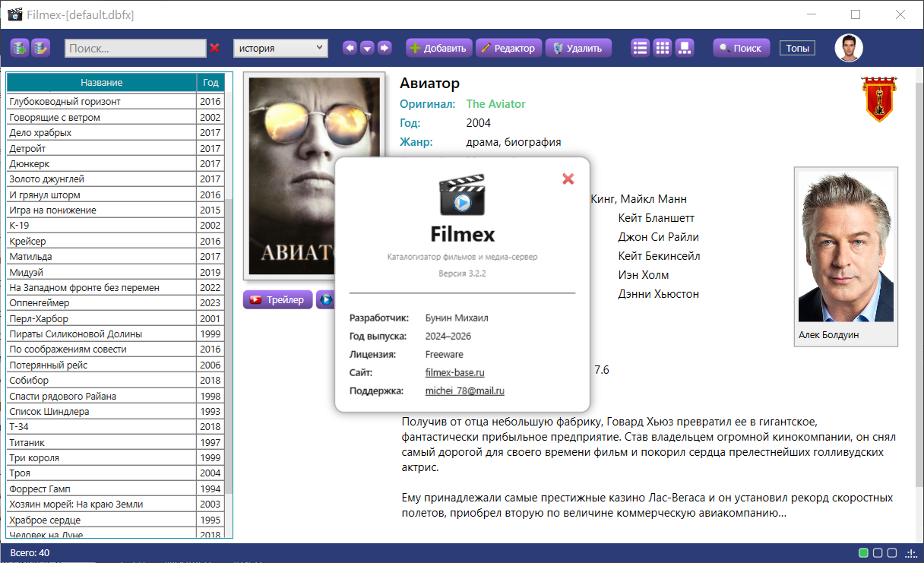Select Храброе сердце in the list
The height and width of the screenshot is (563, 924).
tap(115, 520)
